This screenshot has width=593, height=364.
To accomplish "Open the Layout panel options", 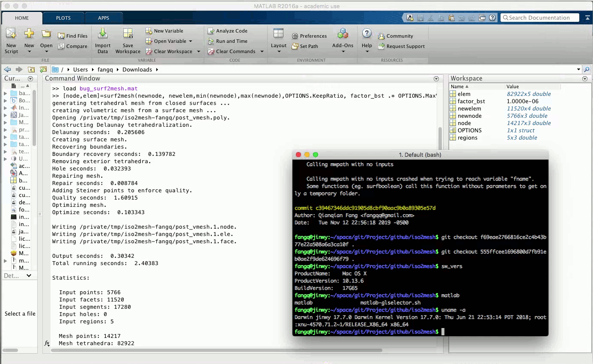I will (x=278, y=41).
